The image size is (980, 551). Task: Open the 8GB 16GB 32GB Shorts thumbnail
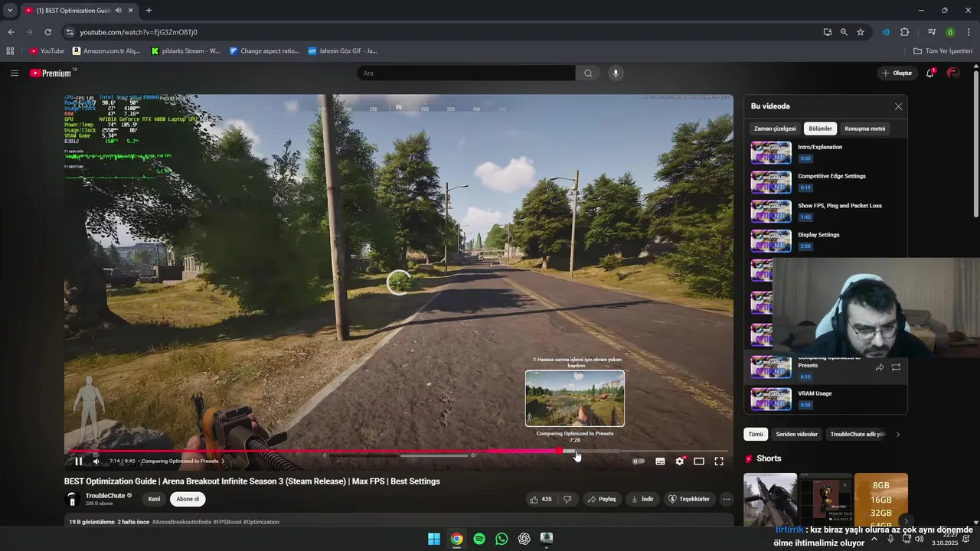(881, 500)
